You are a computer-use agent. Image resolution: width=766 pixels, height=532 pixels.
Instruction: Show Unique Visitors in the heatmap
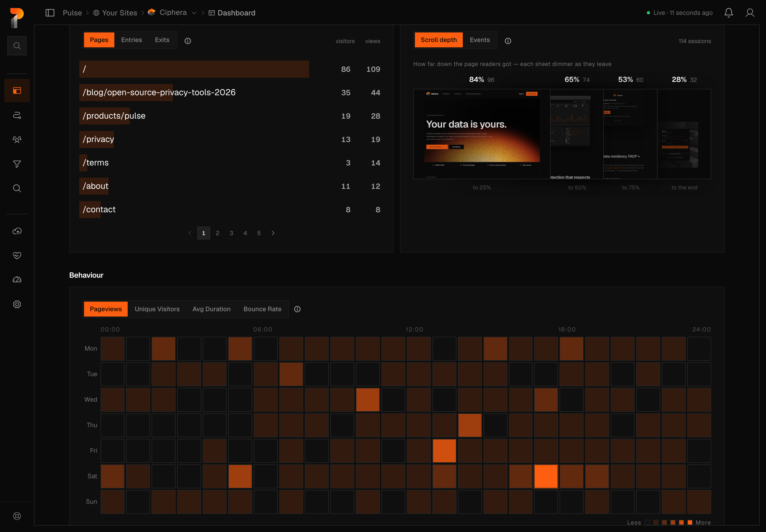click(157, 309)
